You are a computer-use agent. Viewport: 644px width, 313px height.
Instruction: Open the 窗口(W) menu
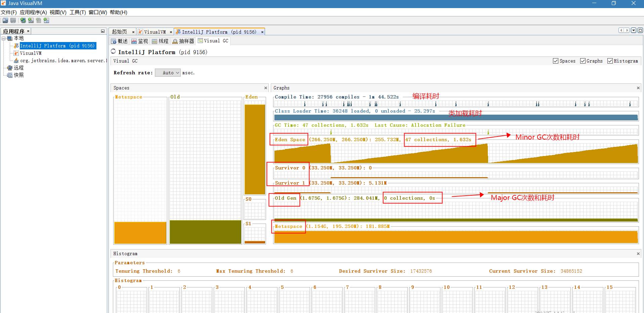[x=98, y=12]
